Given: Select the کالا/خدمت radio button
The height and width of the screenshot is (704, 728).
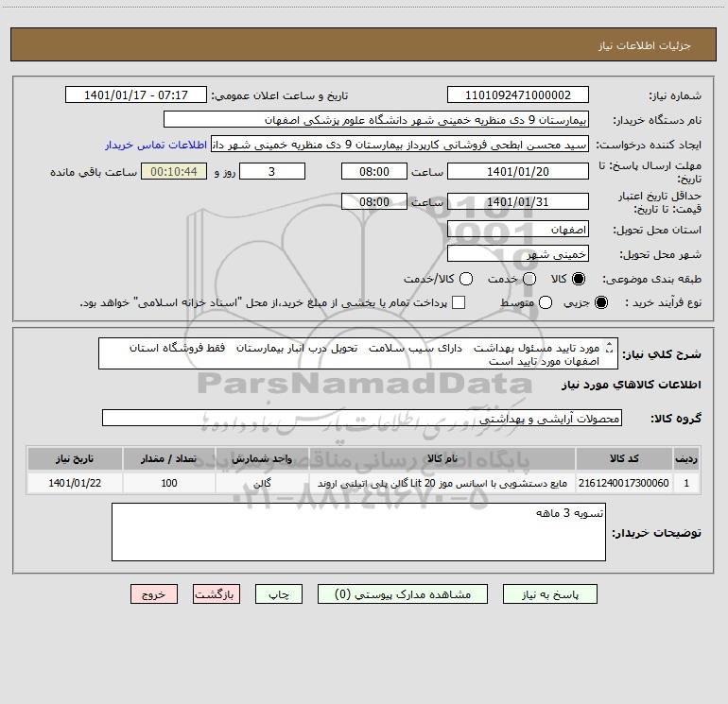Looking at the screenshot, I should point(466,279).
